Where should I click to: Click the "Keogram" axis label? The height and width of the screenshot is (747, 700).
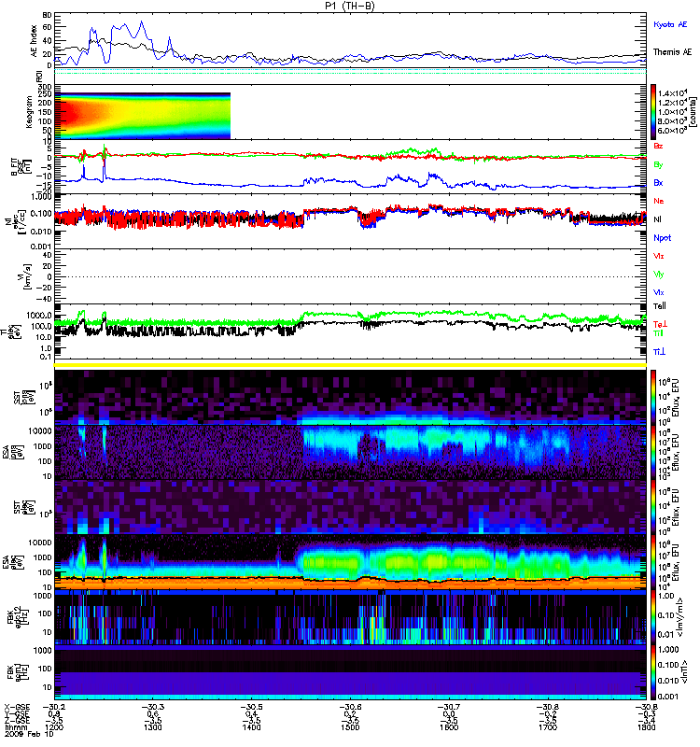[x=29, y=112]
